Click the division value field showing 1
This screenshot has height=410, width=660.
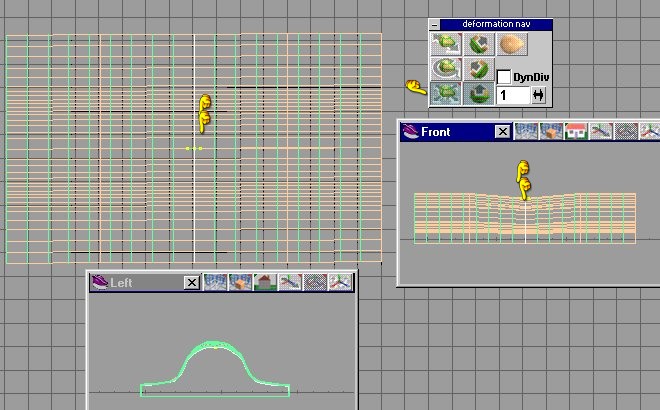[x=513, y=95]
